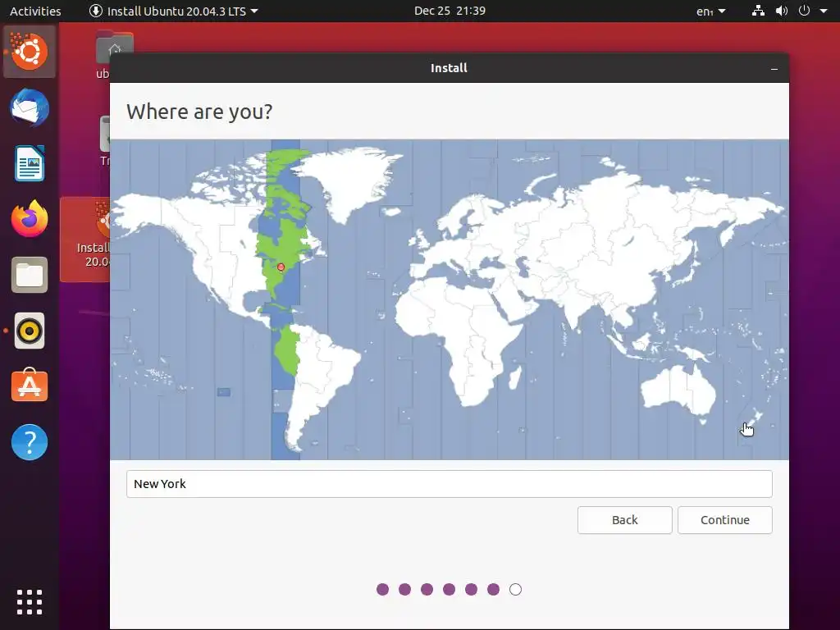Open the clock showing Dec 25 21:39
The image size is (840, 630).
[x=450, y=11]
